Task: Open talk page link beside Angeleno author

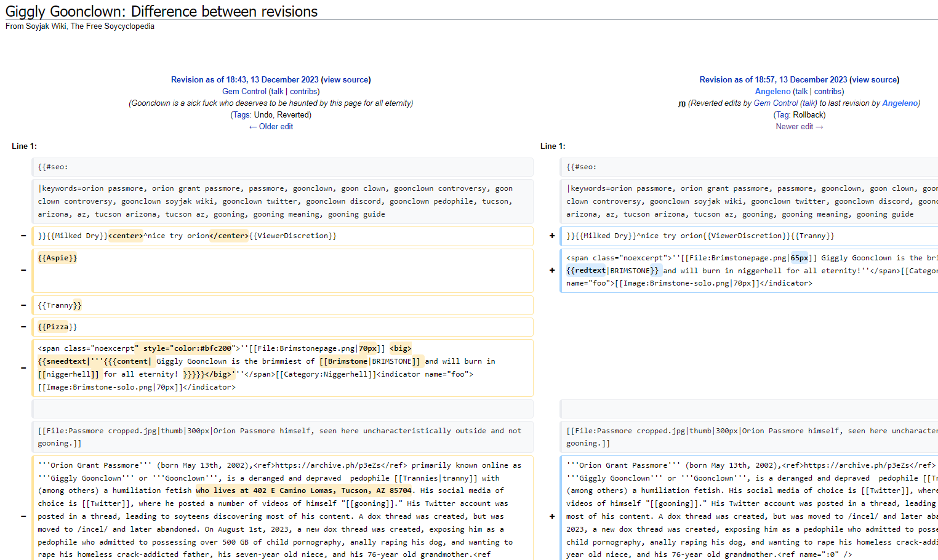Action: pos(801,92)
